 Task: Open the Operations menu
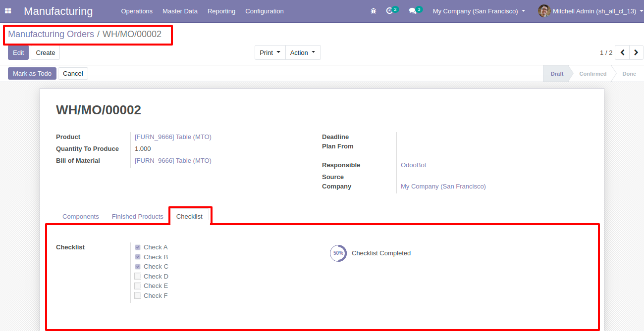(137, 11)
